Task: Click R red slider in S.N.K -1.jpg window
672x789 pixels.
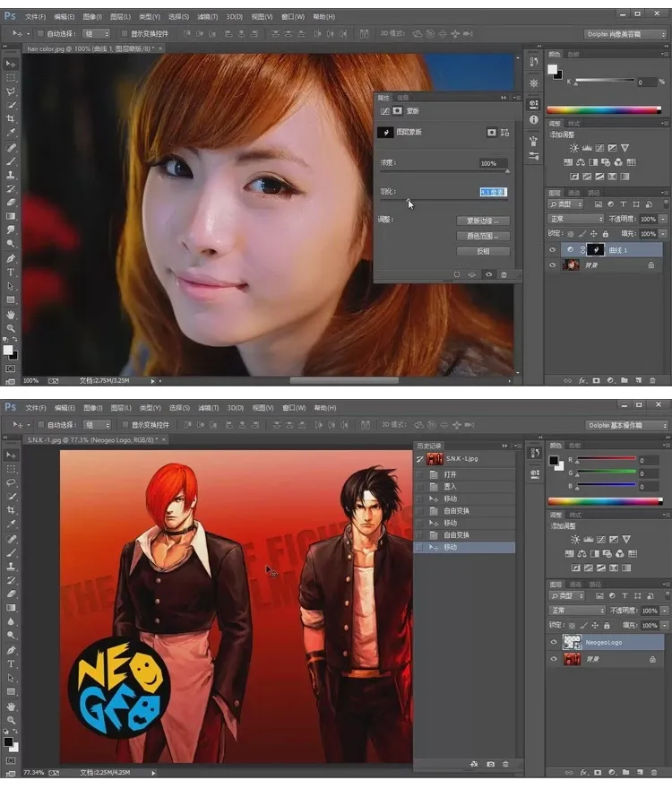Action: [606, 459]
